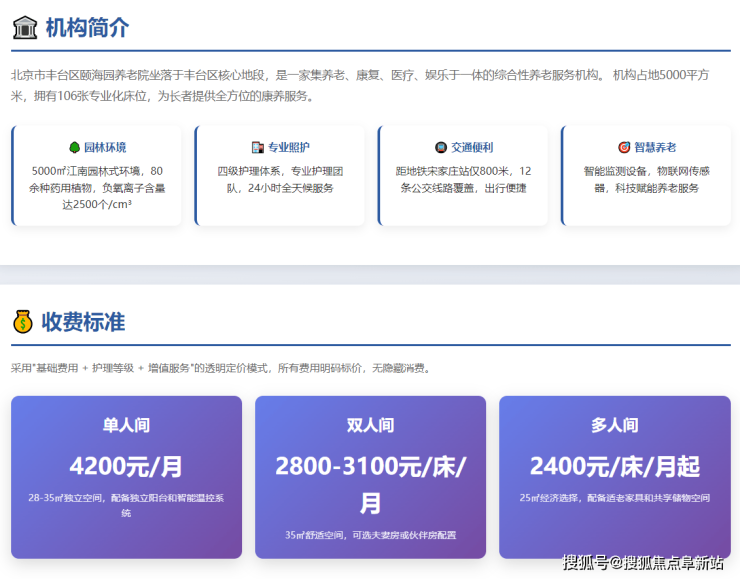Choose the 双人间 room type title
The image size is (740, 579).
[370, 425]
